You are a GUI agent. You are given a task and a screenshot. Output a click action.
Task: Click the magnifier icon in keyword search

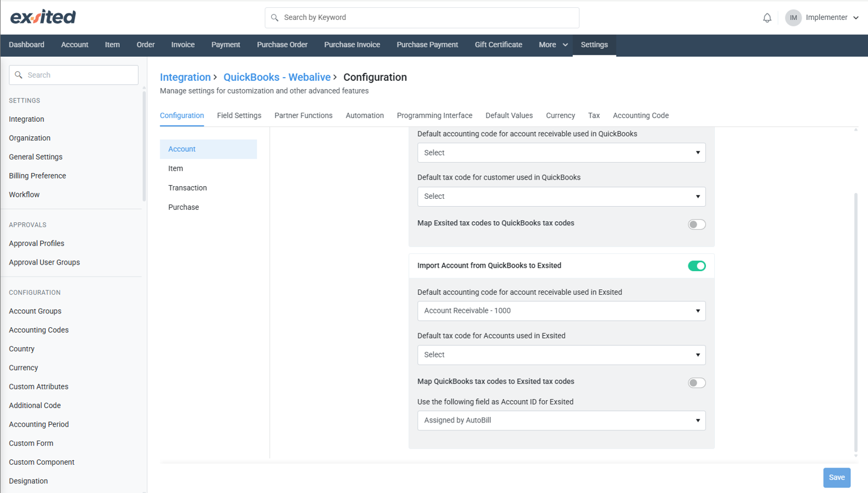275,17
